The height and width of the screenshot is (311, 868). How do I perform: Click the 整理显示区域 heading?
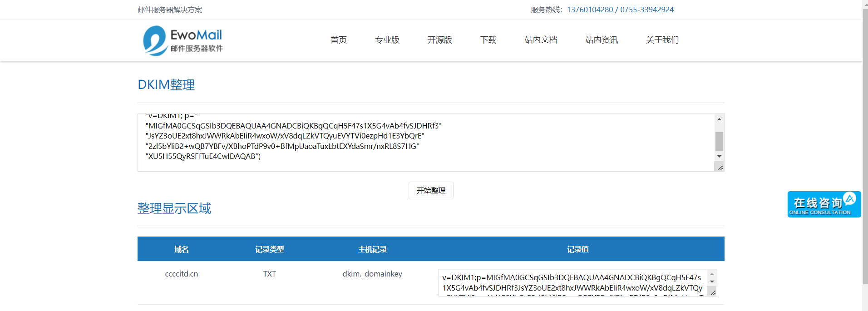[174, 208]
